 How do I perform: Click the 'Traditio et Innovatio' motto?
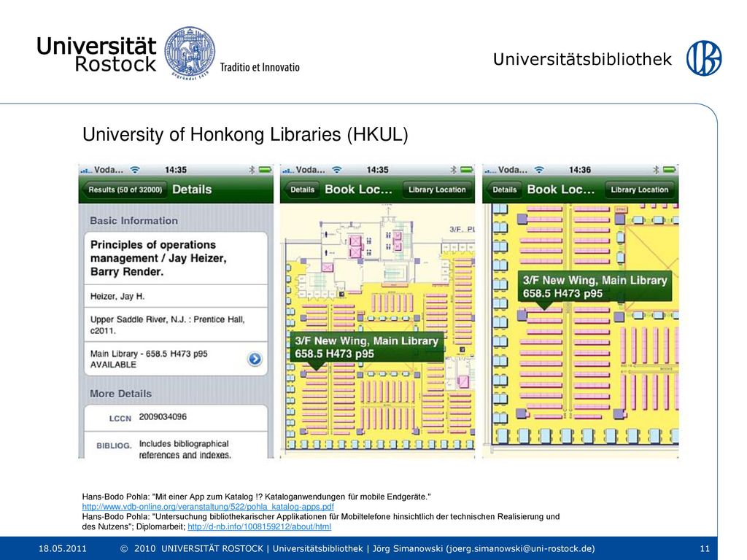[x=260, y=67]
